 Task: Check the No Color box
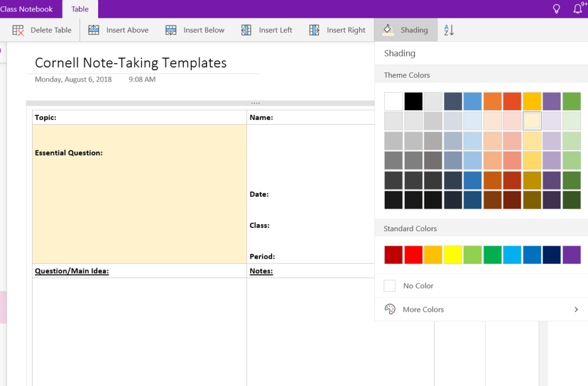pos(390,286)
